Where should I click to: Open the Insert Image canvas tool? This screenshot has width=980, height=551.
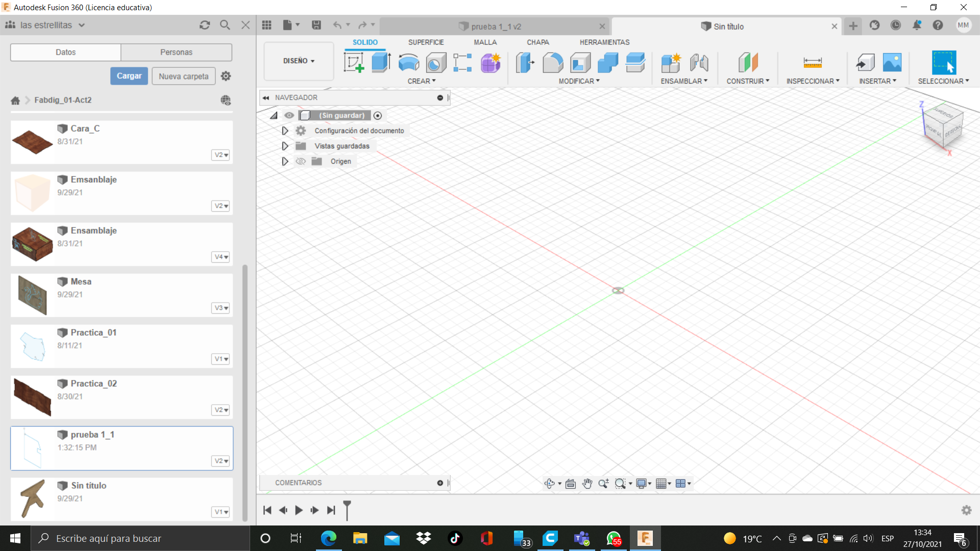pyautogui.click(x=892, y=63)
